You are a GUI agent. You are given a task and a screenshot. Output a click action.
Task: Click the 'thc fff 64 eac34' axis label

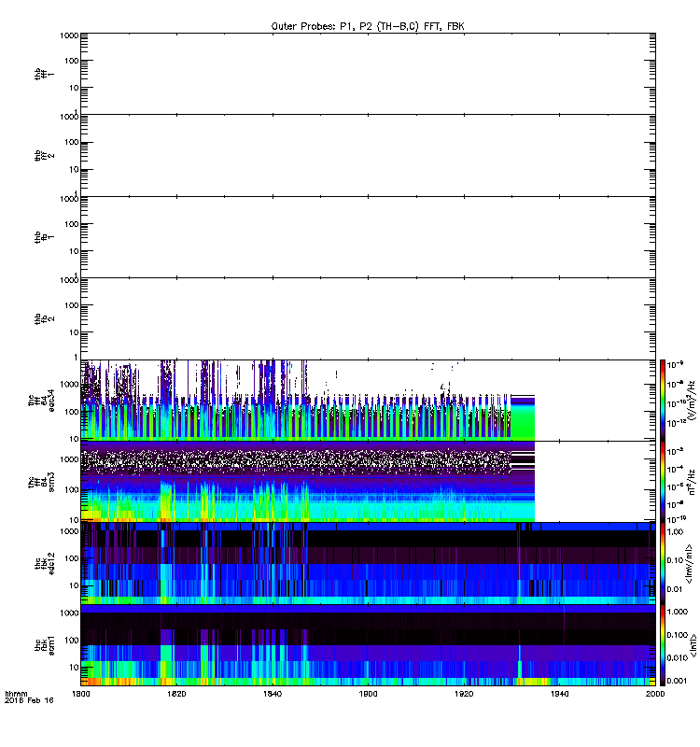41,401
